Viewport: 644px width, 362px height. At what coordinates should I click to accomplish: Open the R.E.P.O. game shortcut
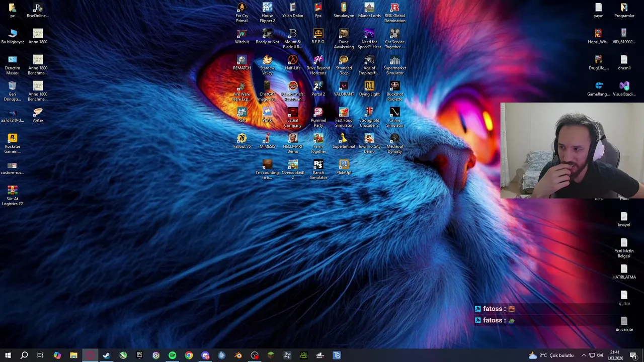[x=318, y=36]
